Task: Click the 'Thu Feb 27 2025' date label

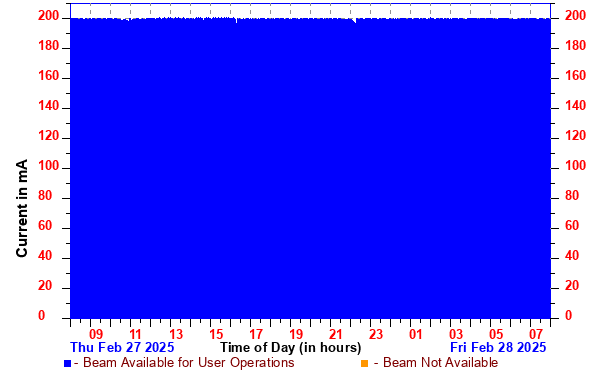Action: tap(122, 347)
